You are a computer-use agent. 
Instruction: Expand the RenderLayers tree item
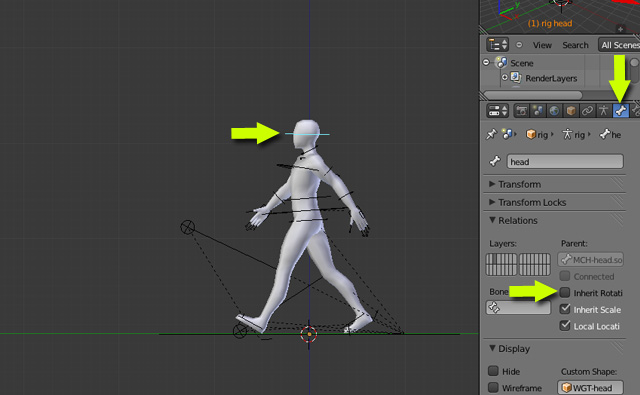(x=504, y=78)
